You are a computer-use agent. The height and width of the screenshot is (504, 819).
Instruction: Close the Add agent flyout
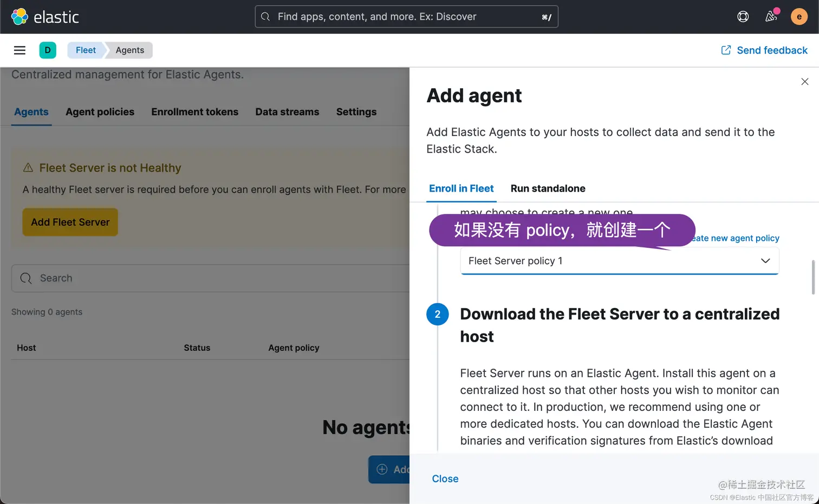[x=805, y=82]
